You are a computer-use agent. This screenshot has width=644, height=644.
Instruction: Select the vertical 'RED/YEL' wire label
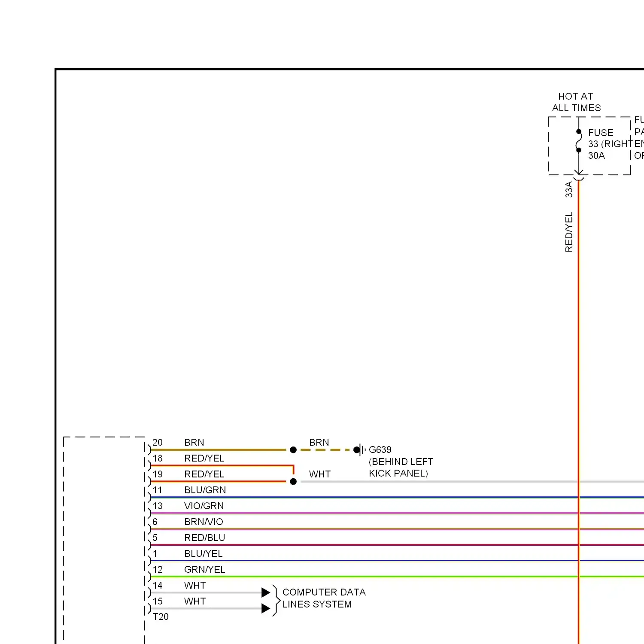[x=569, y=232]
